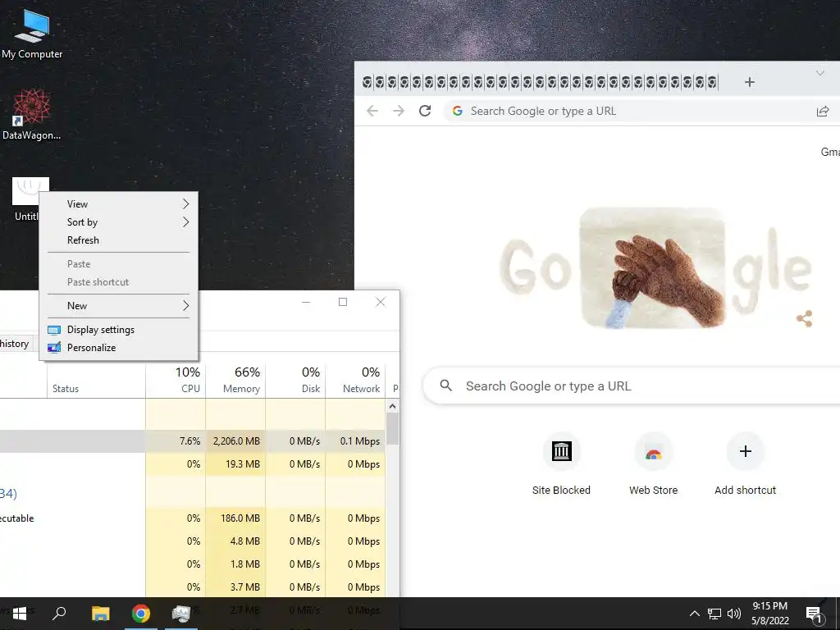Open File Explorer from taskbar

pos(100,614)
